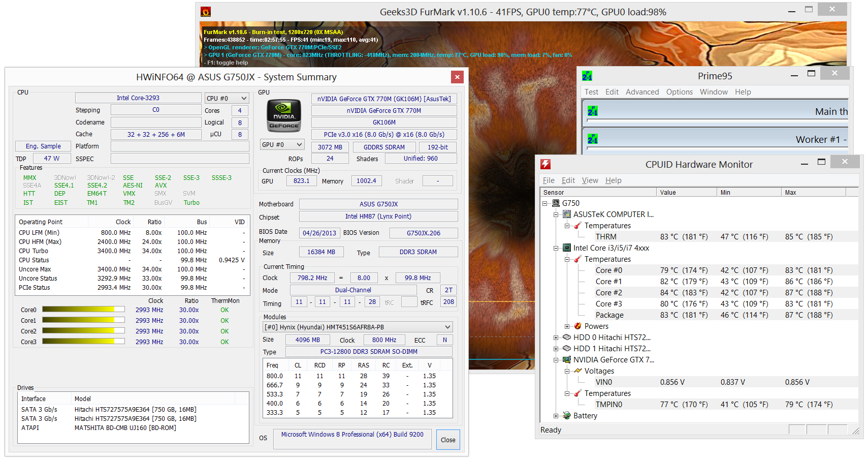Screen dimensions: 868x460
Task: Click thermometer icon under ASUSTeK Temperatures
Action: 578,225
